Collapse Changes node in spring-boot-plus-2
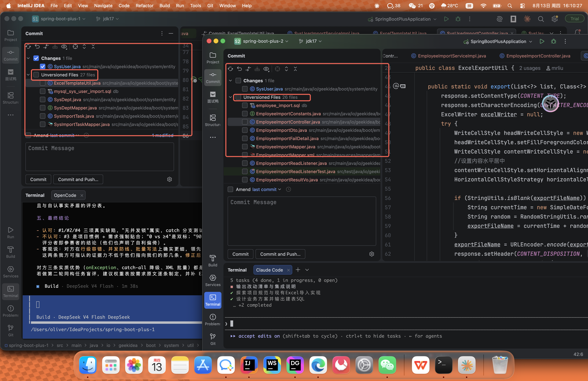Viewport: 588px width, 381px height. tap(230, 81)
